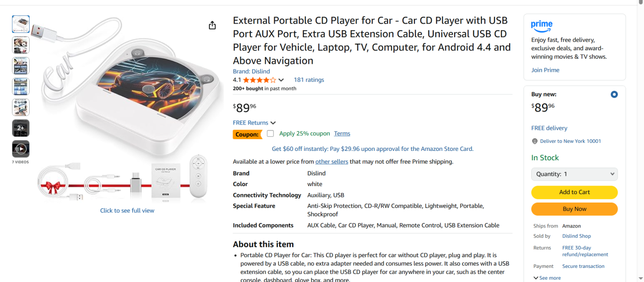
Task: Click the location pin delivery icon
Action: pyautogui.click(x=535, y=141)
